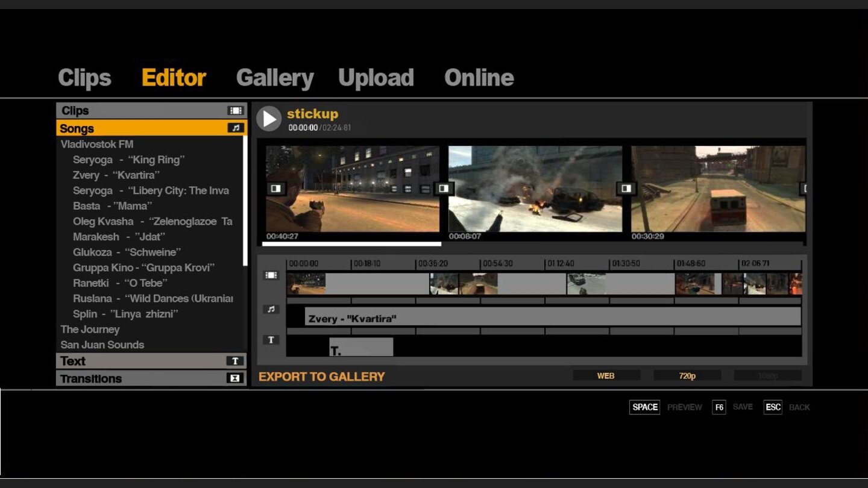Screen dimensions: 868x488
Task: Go to the Upload tab
Action: pyautogui.click(x=376, y=78)
